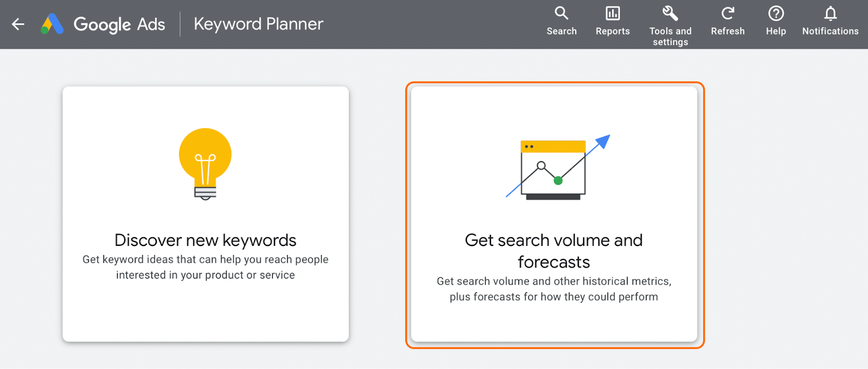Click the Google Ads wordmark text

click(119, 24)
